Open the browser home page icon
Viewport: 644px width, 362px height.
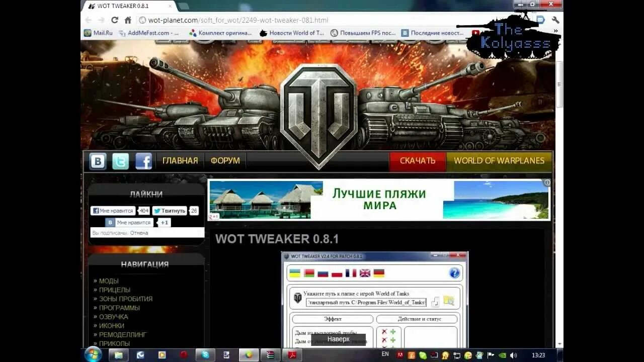pyautogui.click(x=128, y=20)
